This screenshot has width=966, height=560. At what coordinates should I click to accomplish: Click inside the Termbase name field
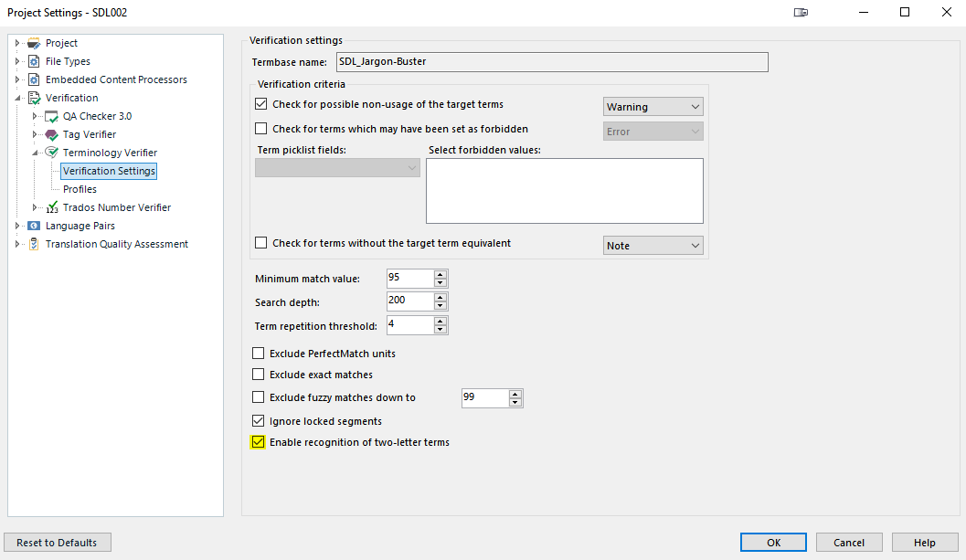(548, 62)
